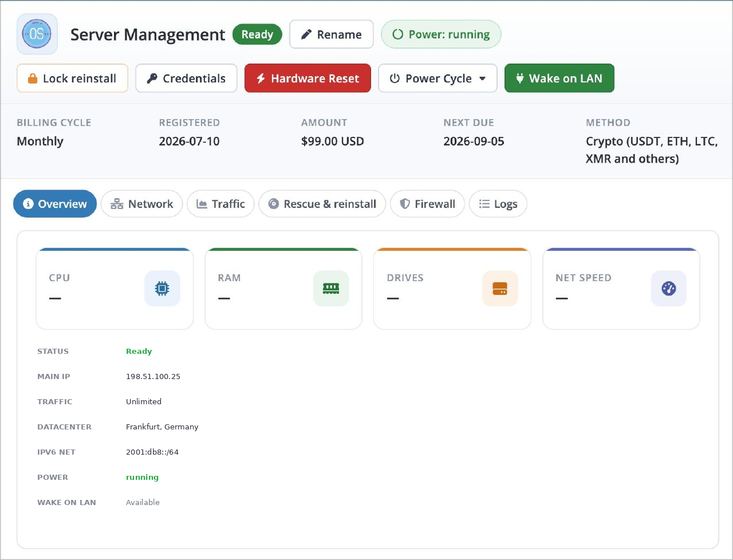The image size is (733, 560).
Task: Open the Traffic tab
Action: coord(220,204)
